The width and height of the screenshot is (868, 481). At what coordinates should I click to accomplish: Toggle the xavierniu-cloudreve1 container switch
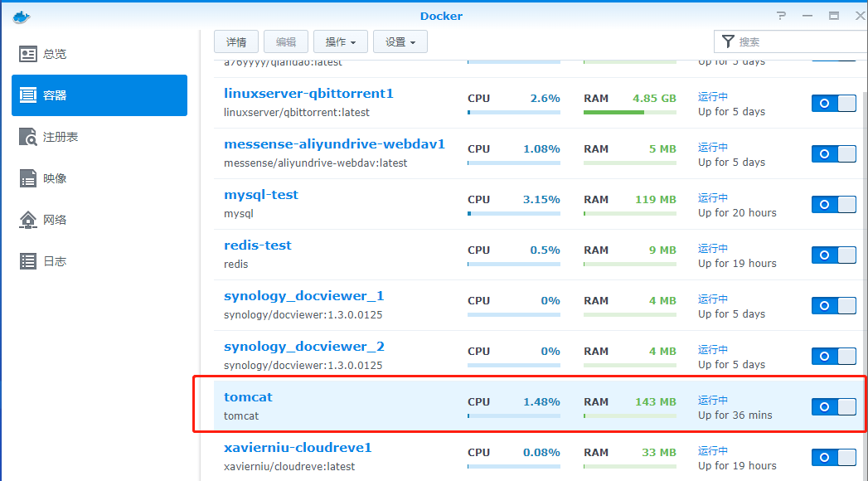[834, 457]
